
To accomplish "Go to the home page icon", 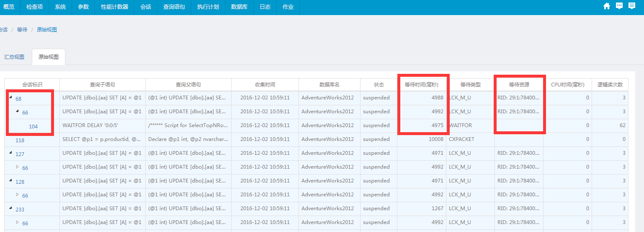I will tap(606, 6).
